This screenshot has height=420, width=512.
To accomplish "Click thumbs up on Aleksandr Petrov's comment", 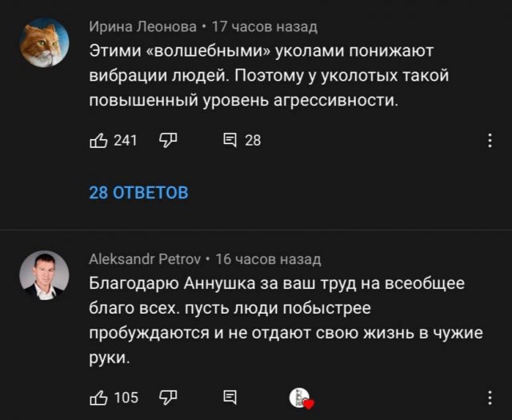I will click(x=98, y=398).
